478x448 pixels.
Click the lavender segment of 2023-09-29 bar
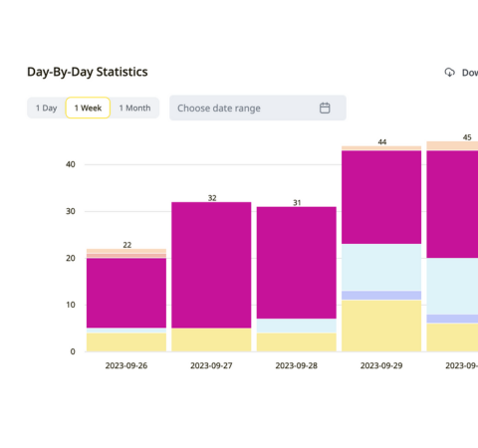click(x=381, y=296)
